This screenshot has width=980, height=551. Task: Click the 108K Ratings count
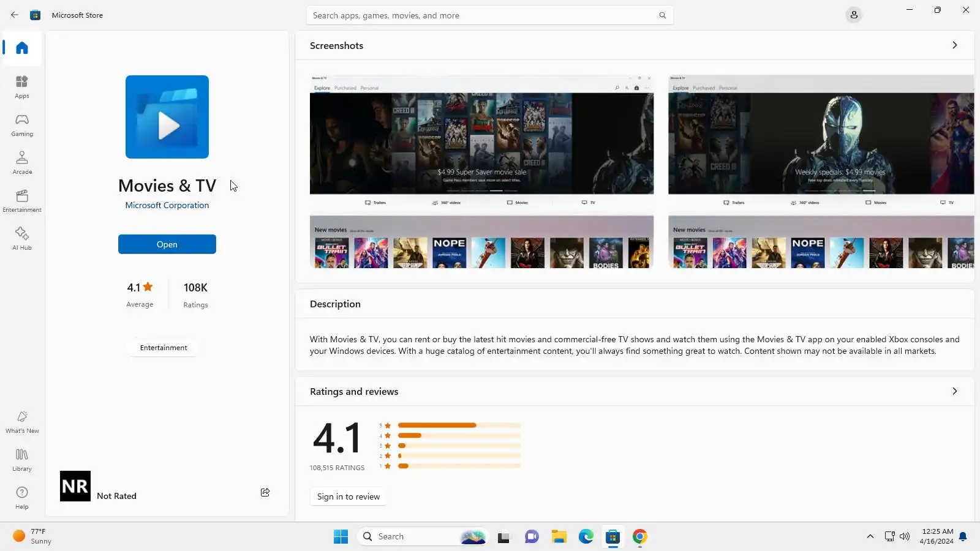[x=196, y=294]
